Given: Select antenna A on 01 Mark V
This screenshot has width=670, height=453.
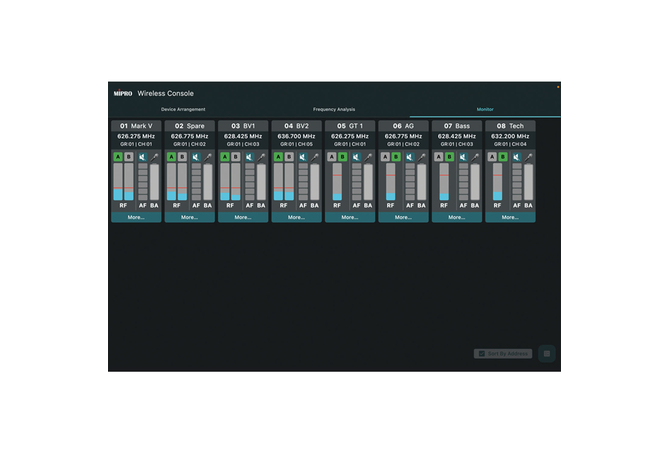Looking at the screenshot, I should click(117, 157).
